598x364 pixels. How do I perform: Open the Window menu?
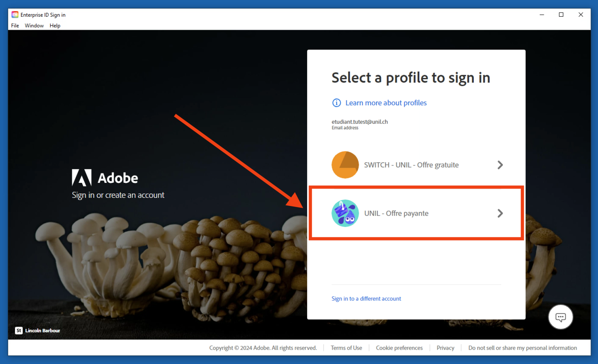(x=34, y=26)
